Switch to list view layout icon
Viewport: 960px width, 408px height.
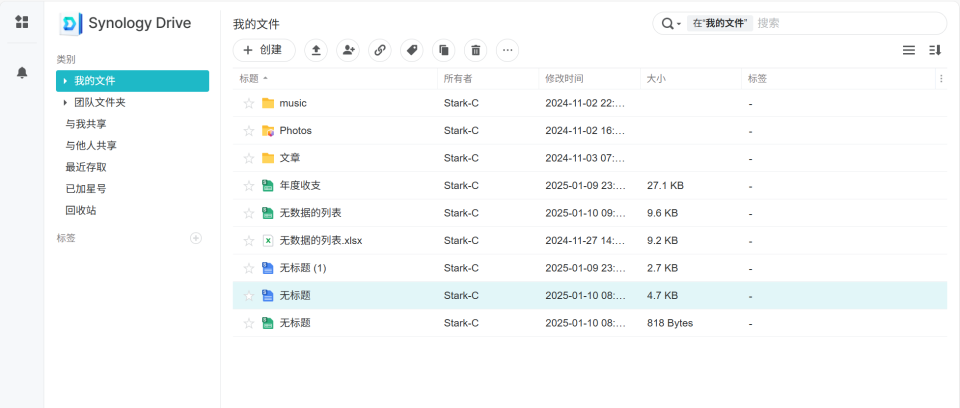[x=909, y=50]
